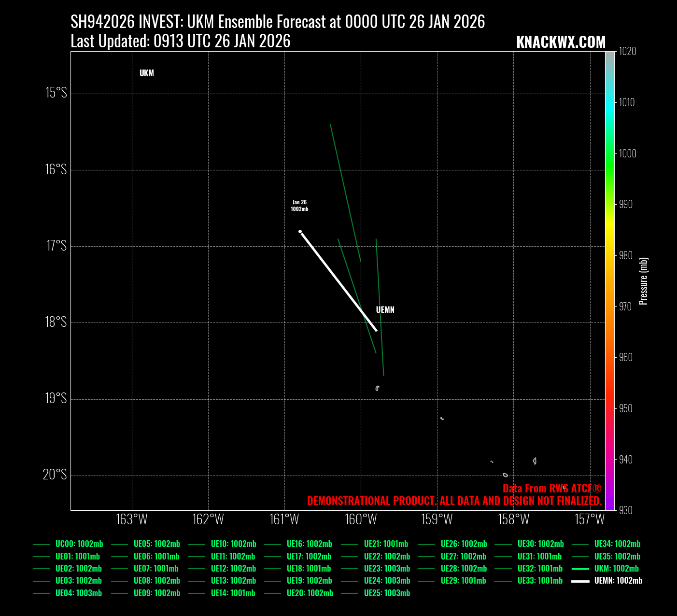
Task: Click the 15°S latitude axis label
Action: 56,93
